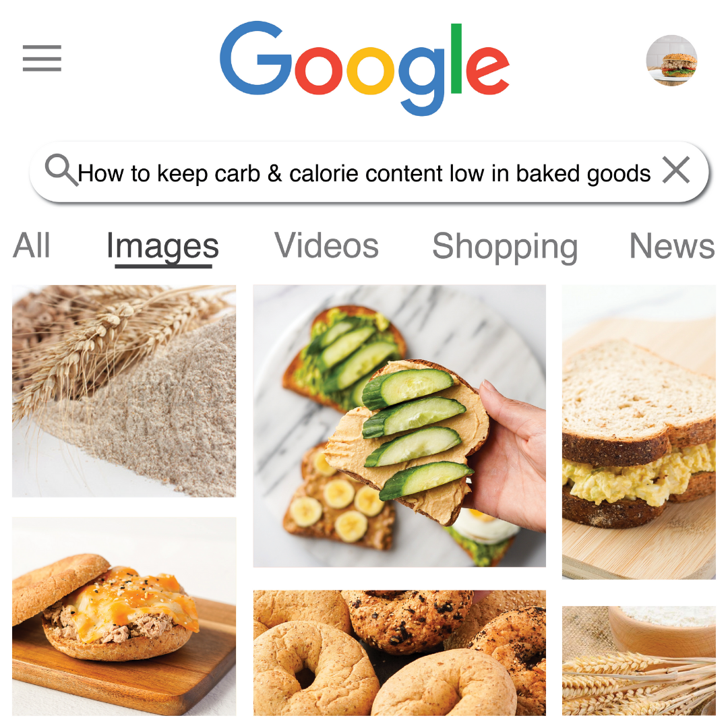Open the profile avatar with sandwich photo
This screenshot has height=728, width=728.
coord(671,61)
